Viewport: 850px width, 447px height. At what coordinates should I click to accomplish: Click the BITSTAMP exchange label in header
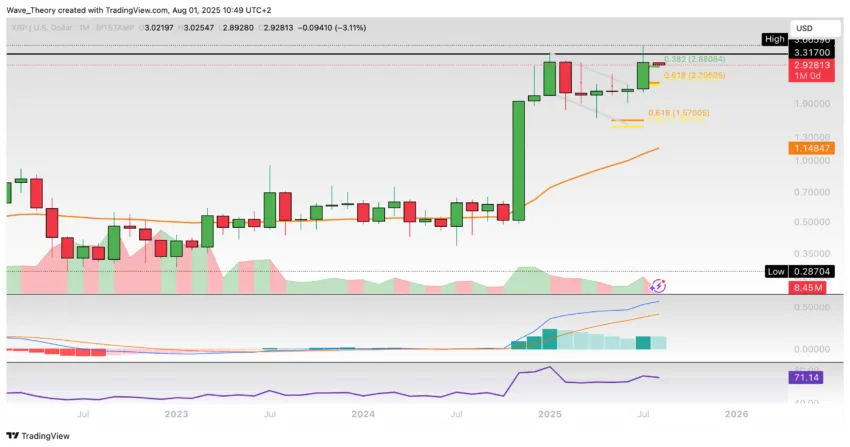[x=114, y=28]
